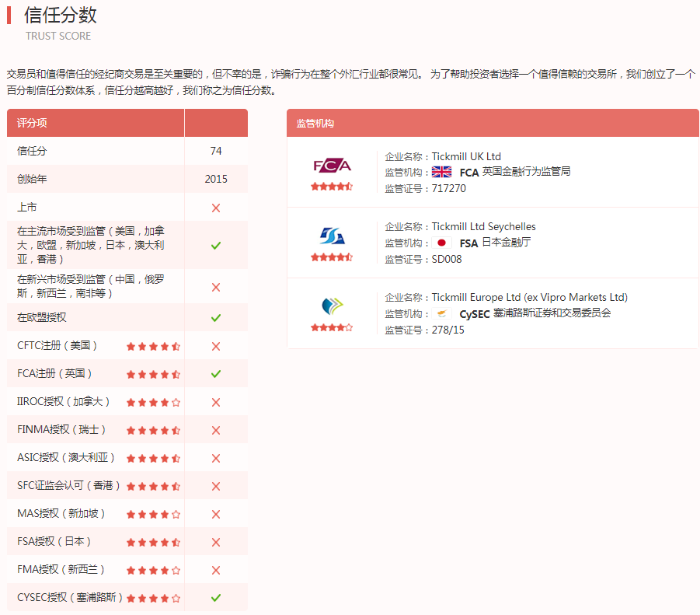Click the stars beside FMA授权（新西兰）
Viewport: 700px width, 615px height.
pos(154,571)
